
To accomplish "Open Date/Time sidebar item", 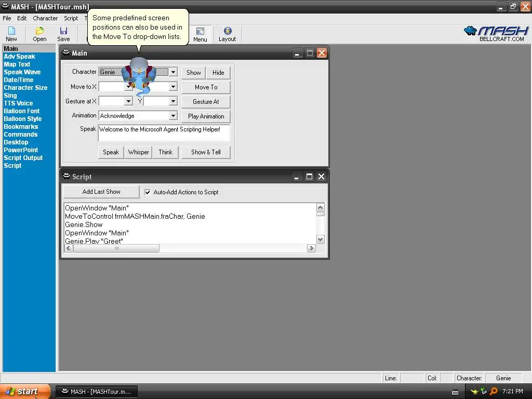I will (x=18, y=79).
